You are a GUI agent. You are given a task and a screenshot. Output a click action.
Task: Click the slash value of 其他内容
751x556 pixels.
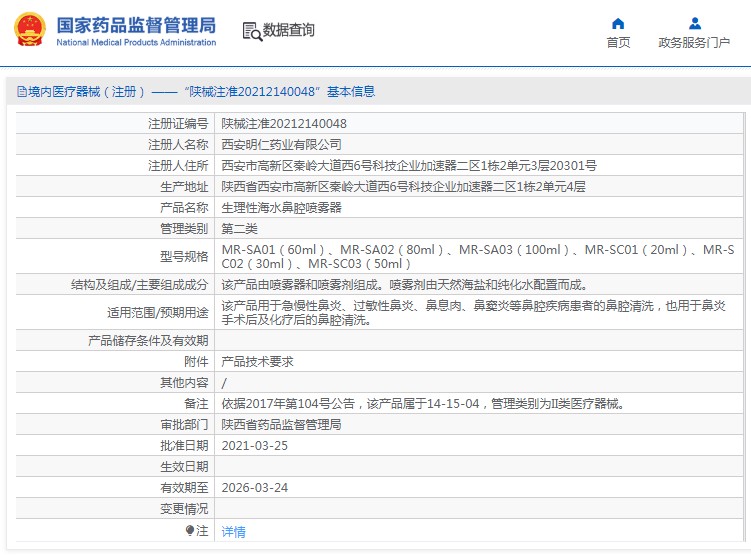(224, 383)
